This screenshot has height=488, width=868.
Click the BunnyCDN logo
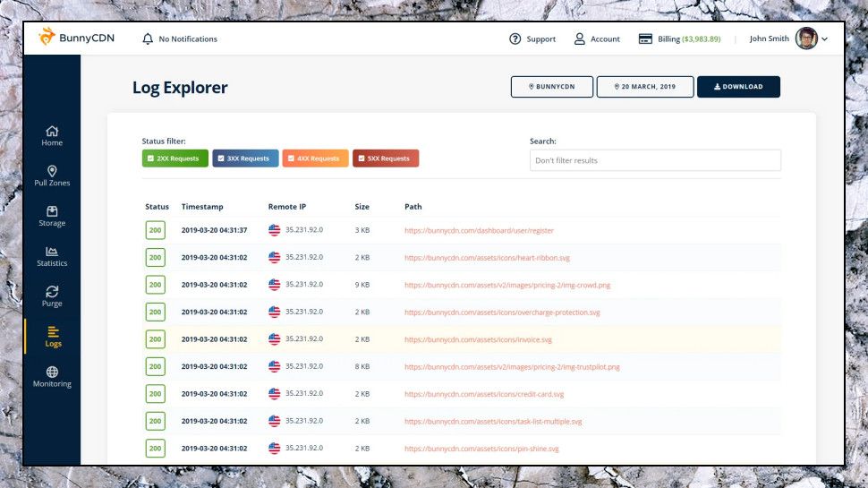[x=76, y=38]
